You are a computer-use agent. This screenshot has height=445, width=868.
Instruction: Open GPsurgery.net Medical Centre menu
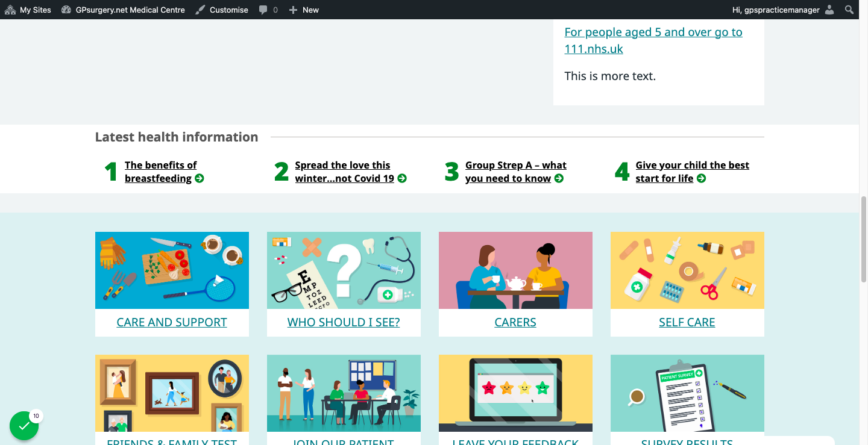(x=124, y=10)
